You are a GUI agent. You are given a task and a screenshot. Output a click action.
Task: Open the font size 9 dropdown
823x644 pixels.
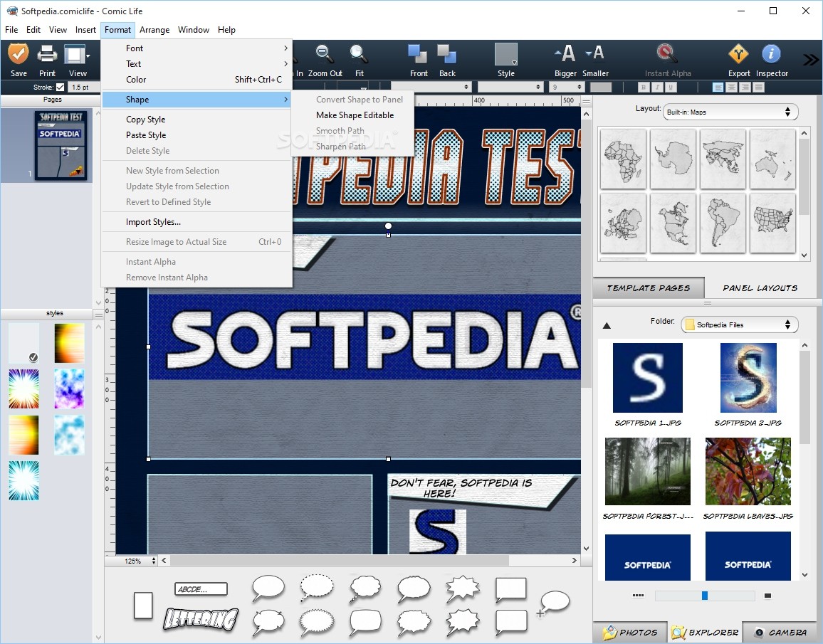[x=566, y=87]
